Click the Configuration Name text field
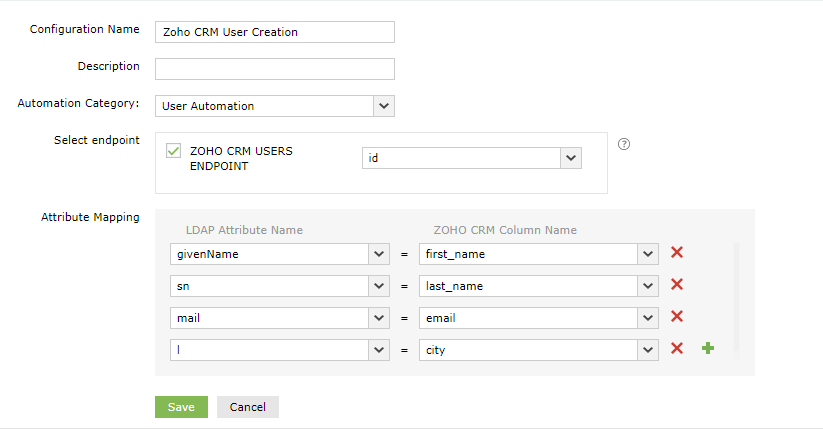The image size is (823, 430). click(x=275, y=32)
